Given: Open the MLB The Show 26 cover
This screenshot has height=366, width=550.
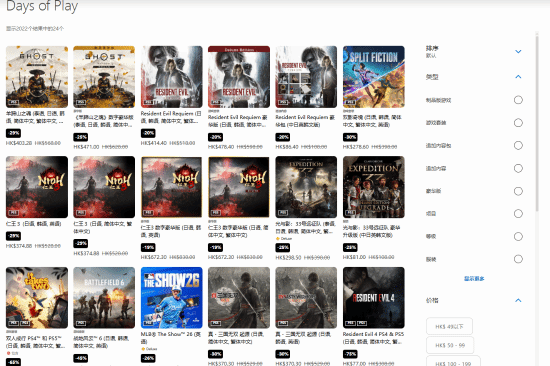Looking at the screenshot, I should [x=172, y=298].
